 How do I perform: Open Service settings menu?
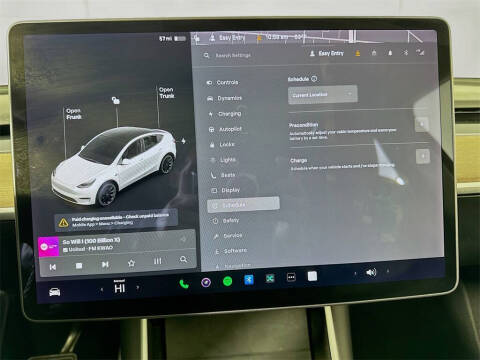coord(228,236)
